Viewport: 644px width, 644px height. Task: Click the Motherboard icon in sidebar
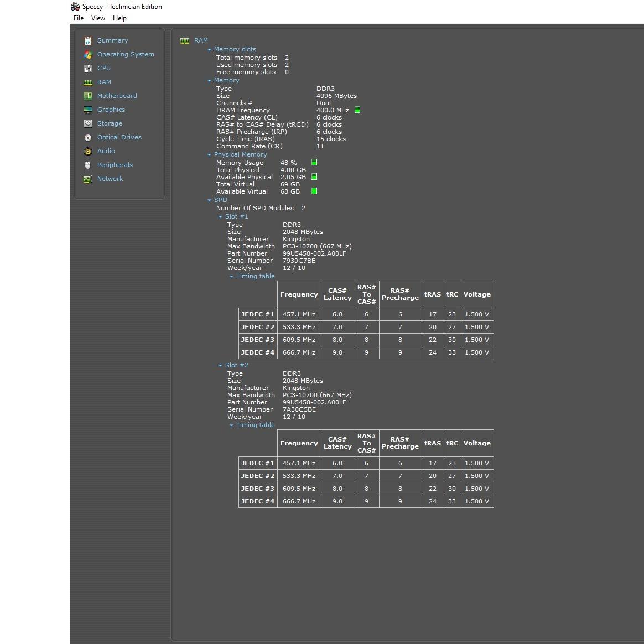88,96
